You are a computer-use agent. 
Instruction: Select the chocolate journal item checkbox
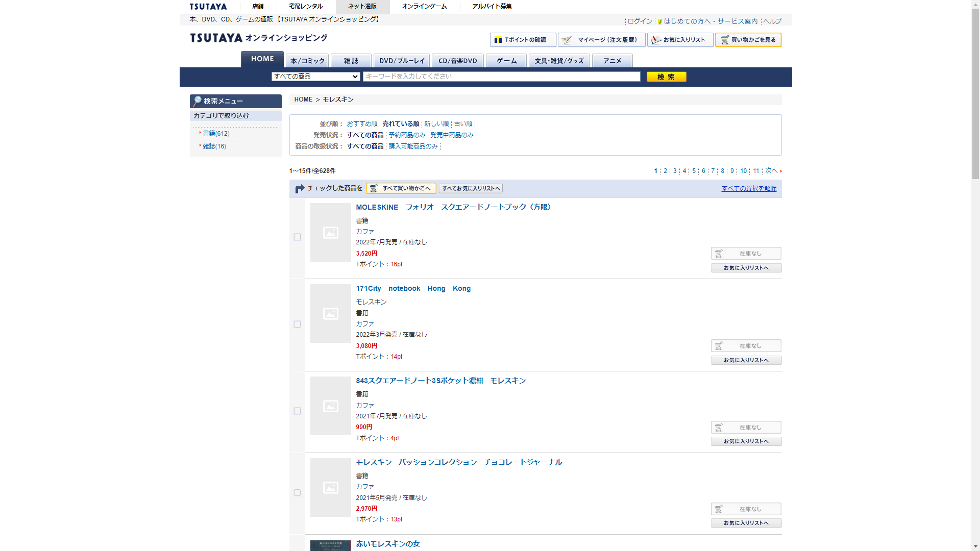point(297,493)
